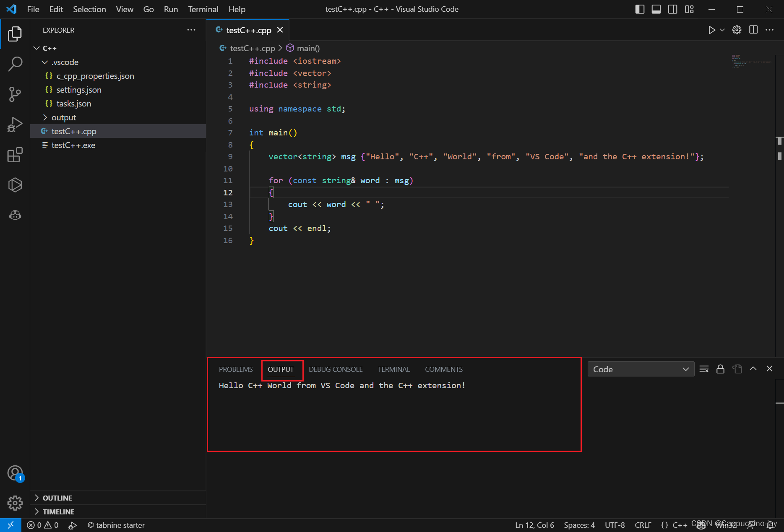The width and height of the screenshot is (784, 532).
Task: Open output log in editor icon
Action: tap(737, 369)
